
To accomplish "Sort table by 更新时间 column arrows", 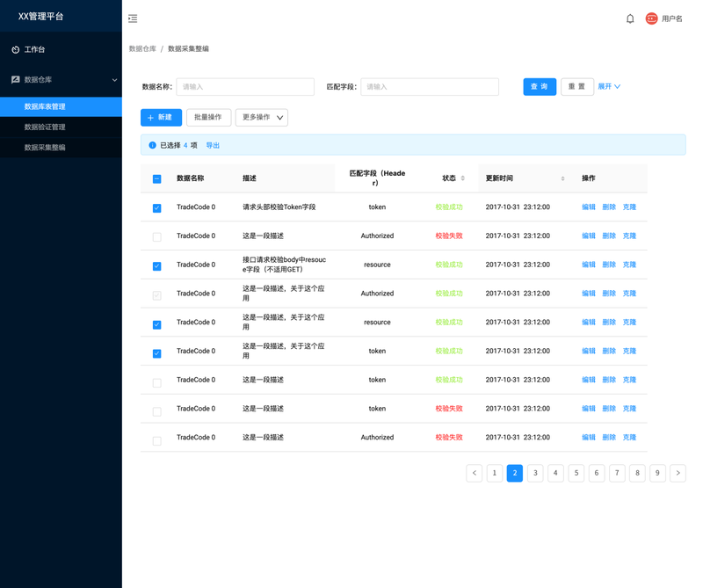I will (562, 178).
